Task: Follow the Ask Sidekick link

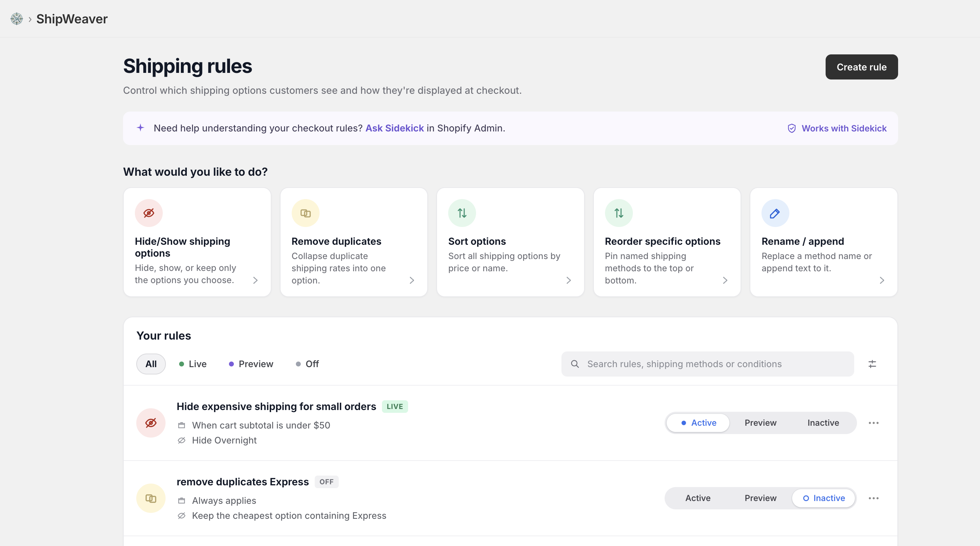Action: click(395, 128)
